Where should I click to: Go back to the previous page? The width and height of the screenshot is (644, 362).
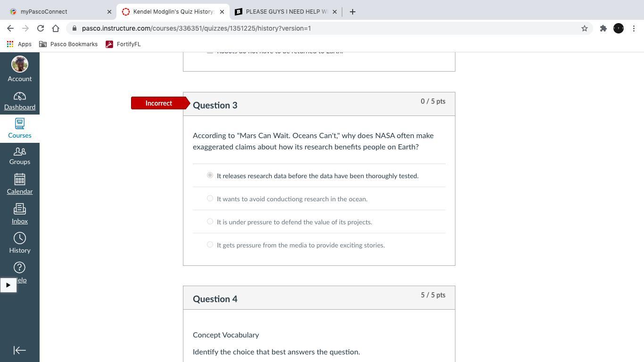pos(10,28)
